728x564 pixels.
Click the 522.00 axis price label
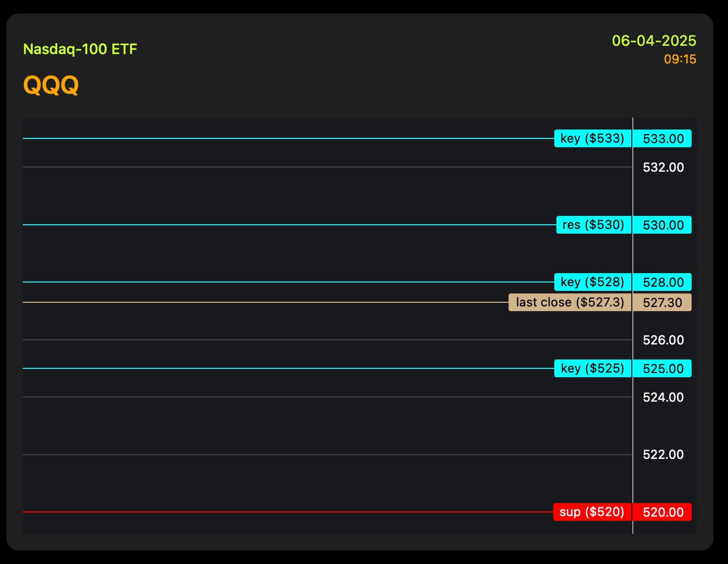(x=663, y=455)
